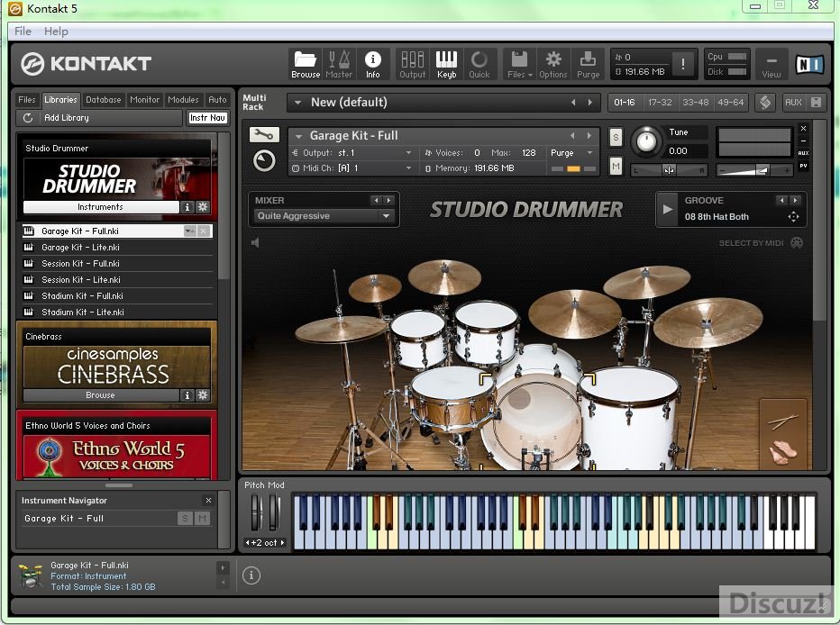Click the instrument volume slider
840x625 pixels.
(x=754, y=171)
